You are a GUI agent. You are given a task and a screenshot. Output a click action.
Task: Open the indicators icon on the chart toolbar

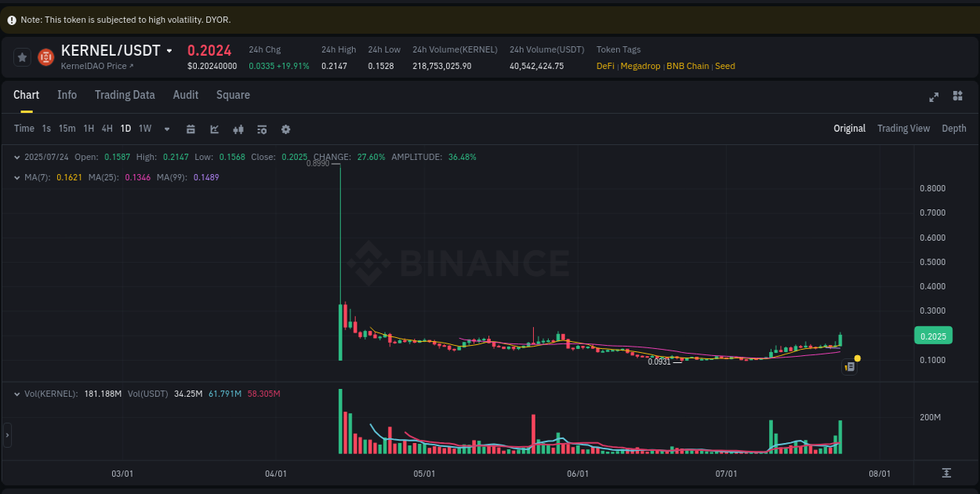(262, 129)
